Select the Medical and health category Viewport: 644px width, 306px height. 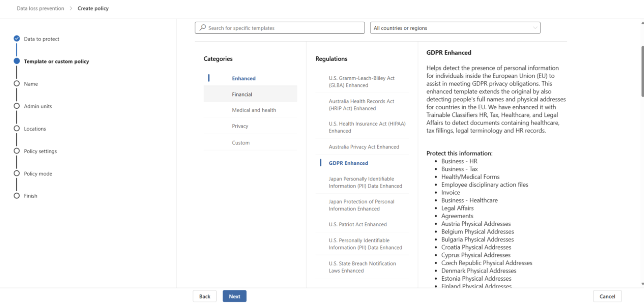click(x=250, y=110)
